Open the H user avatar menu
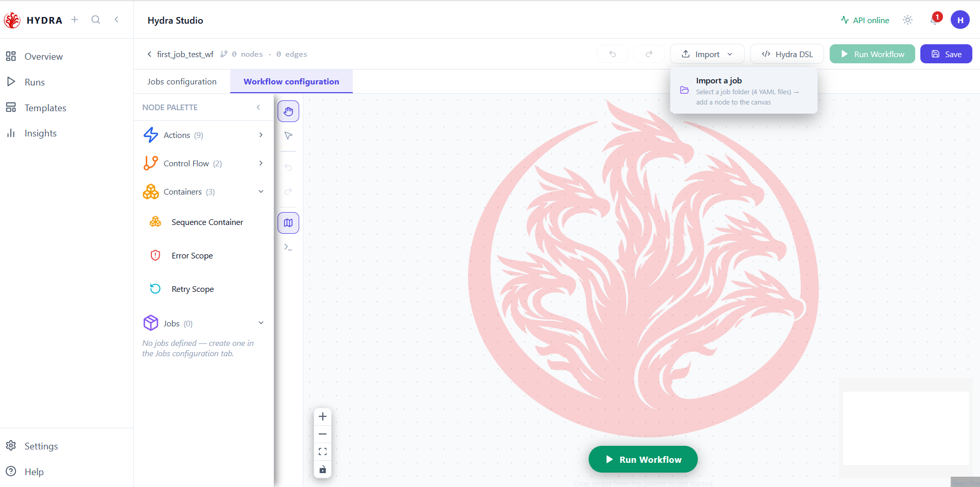The height and width of the screenshot is (487, 980). (x=960, y=20)
